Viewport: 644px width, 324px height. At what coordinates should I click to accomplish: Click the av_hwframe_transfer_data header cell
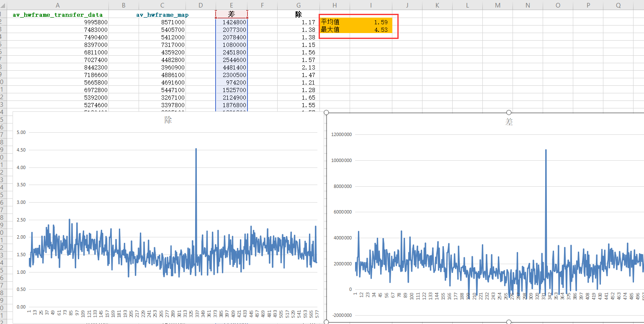point(58,14)
